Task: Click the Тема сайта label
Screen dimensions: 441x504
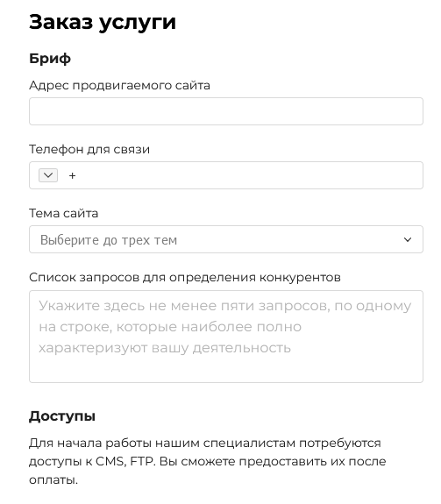Action: pyautogui.click(x=64, y=213)
